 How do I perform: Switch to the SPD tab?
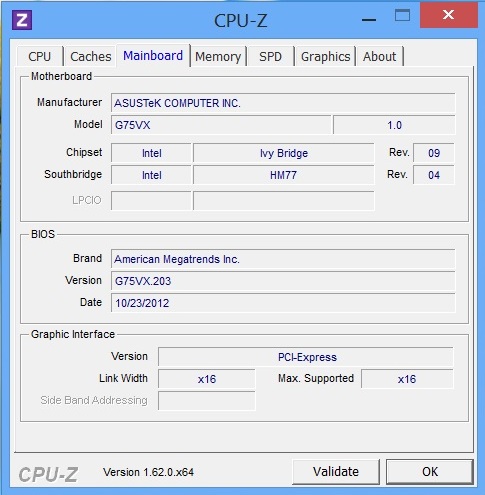(270, 56)
